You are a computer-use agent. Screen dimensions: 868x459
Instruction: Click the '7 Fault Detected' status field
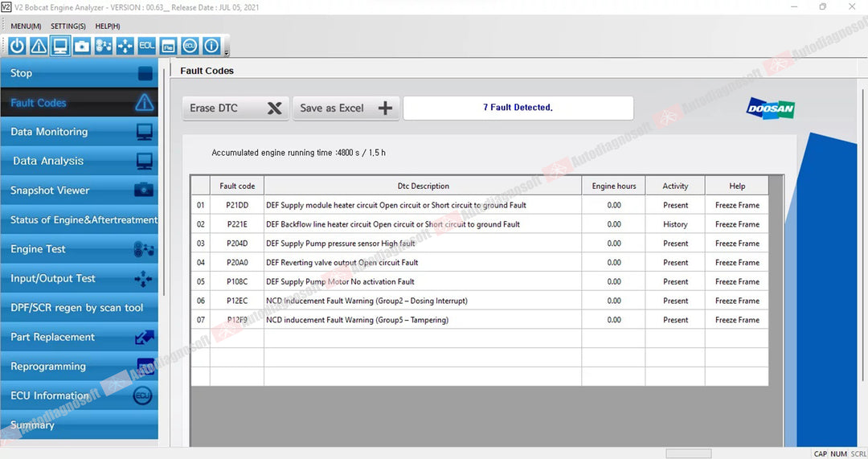click(x=518, y=108)
